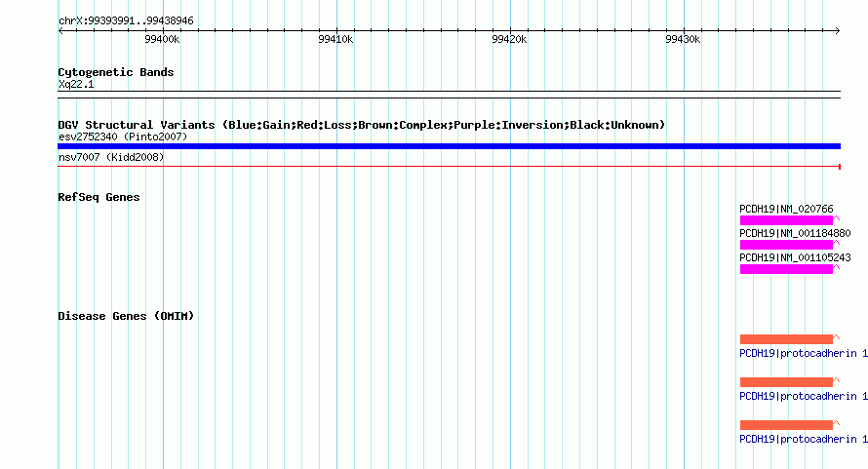This screenshot has height=469, width=868.
Task: Open the third PCDH19|protocadherin OMIM link
Action: (804, 439)
